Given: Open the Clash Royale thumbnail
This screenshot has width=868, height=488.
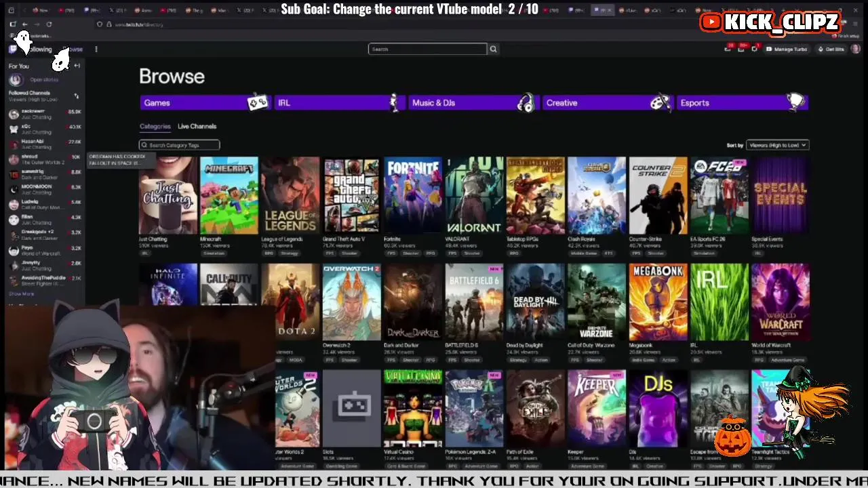Looking at the screenshot, I should click(597, 196).
